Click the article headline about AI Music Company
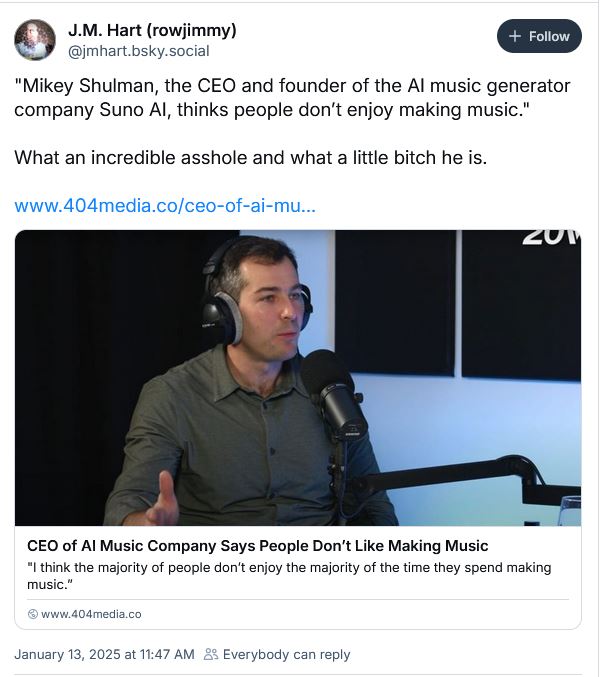 click(257, 546)
